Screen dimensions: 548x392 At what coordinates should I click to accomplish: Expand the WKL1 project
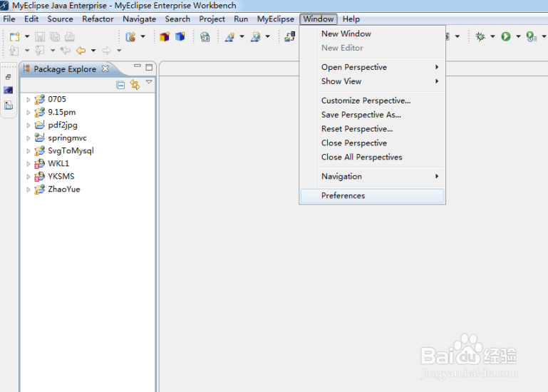(x=29, y=164)
